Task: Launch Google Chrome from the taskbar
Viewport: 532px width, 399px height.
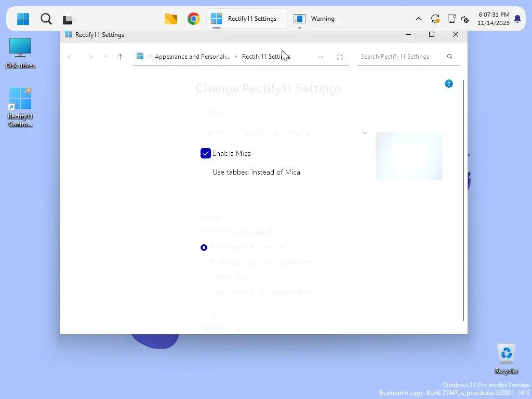Action: point(193,19)
